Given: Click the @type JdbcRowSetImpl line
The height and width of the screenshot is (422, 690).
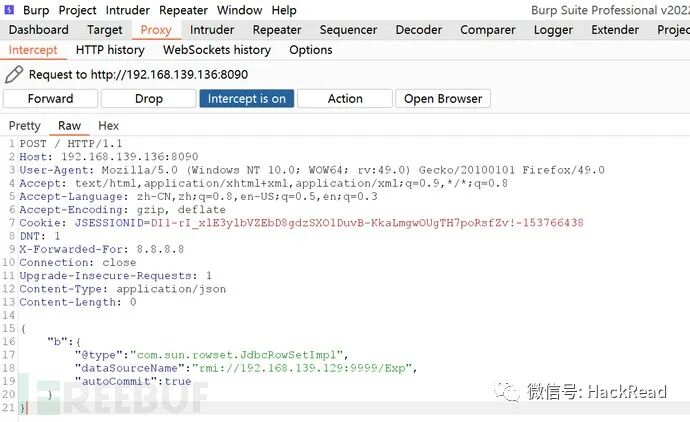Looking at the screenshot, I should click(212, 355).
